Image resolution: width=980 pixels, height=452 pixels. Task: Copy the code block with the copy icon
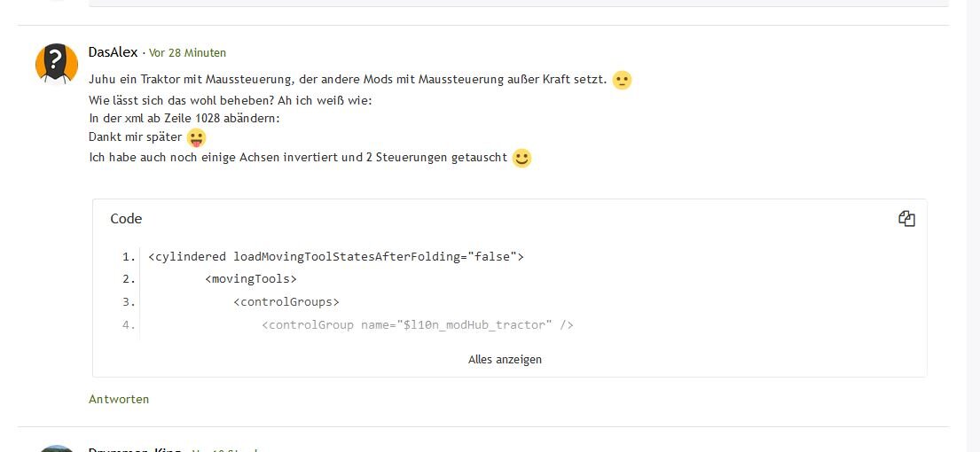(x=906, y=219)
